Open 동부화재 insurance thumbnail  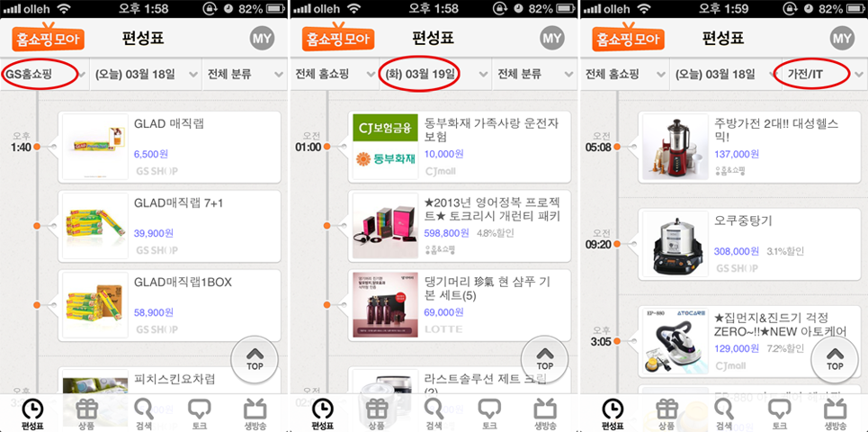[x=385, y=147]
